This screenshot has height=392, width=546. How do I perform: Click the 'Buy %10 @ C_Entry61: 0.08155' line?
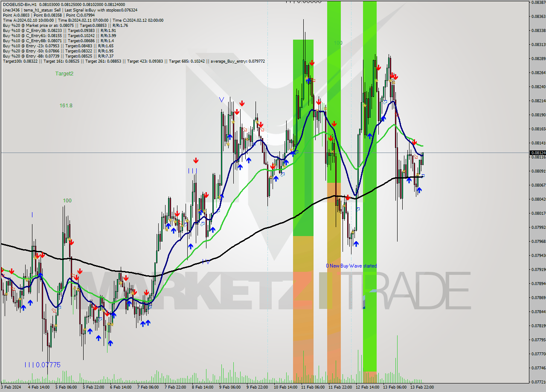59,35
